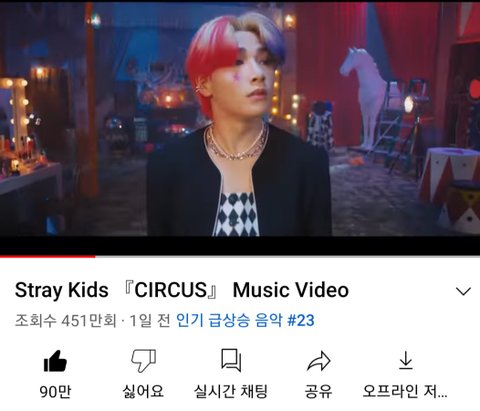480x411 pixels.
Task: Open trending music #23 link
Action: pyautogui.click(x=245, y=321)
